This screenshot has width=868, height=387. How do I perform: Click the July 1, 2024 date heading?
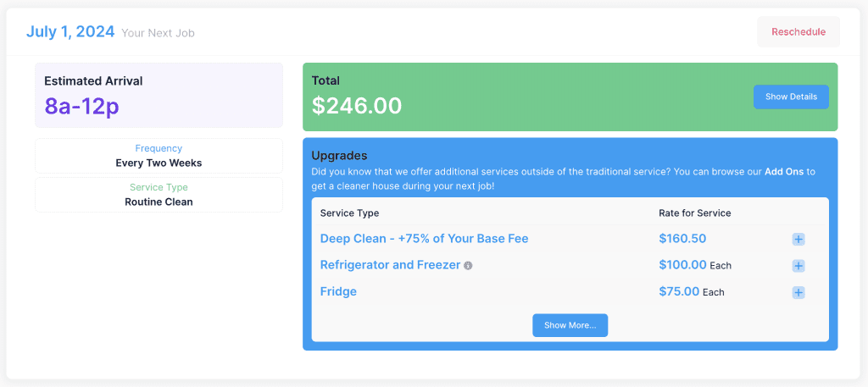coord(70,32)
